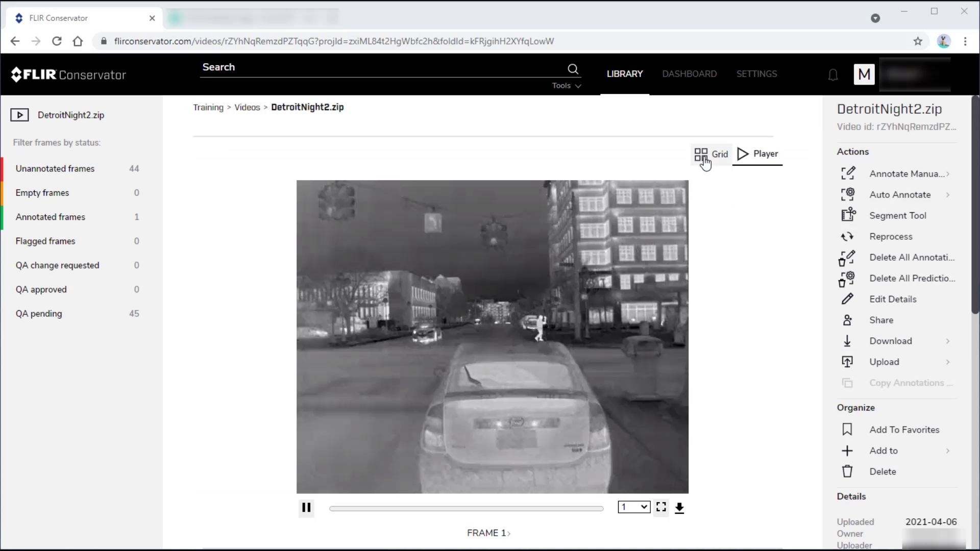Expand the Add To options arrow
Image resolution: width=980 pixels, height=551 pixels.
coord(948,451)
